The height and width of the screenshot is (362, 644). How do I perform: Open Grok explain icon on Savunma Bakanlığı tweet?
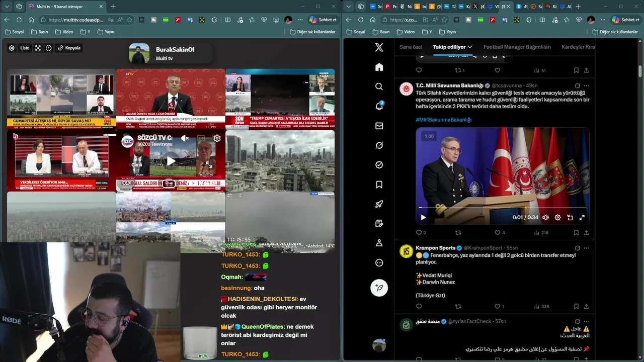[577, 85]
